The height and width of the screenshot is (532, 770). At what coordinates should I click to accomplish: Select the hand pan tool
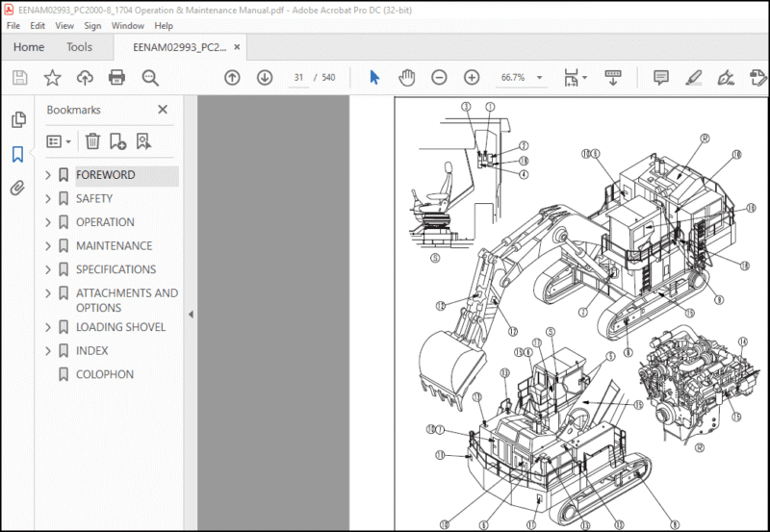click(x=406, y=78)
